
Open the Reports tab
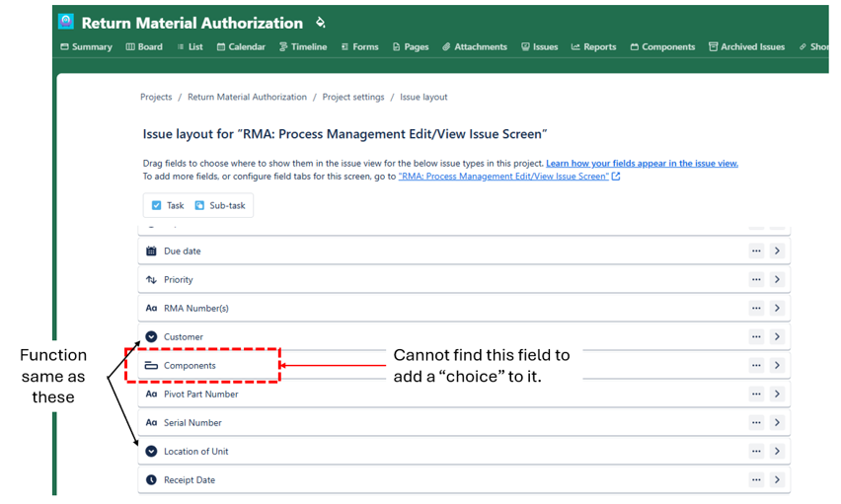594,47
